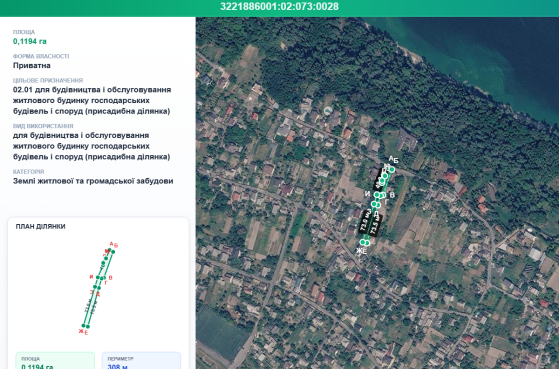
Task: Click the cadastral number 3221886001:02:073:0028 header
Action: (x=280, y=6)
